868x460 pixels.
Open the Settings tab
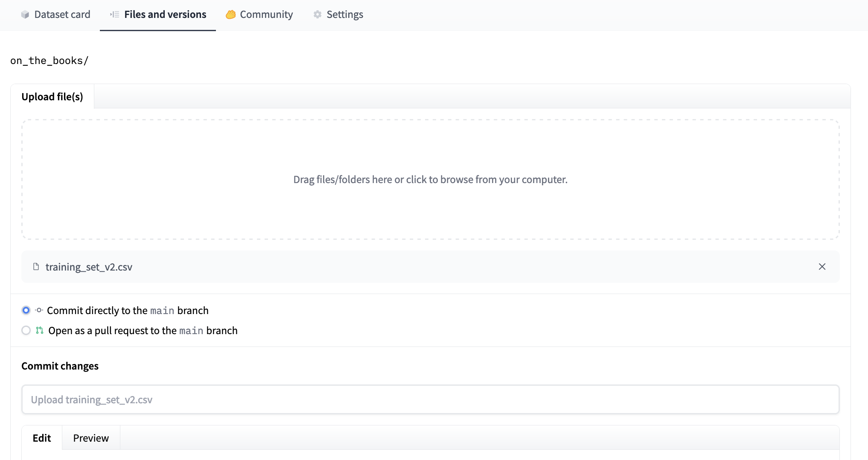coord(344,14)
